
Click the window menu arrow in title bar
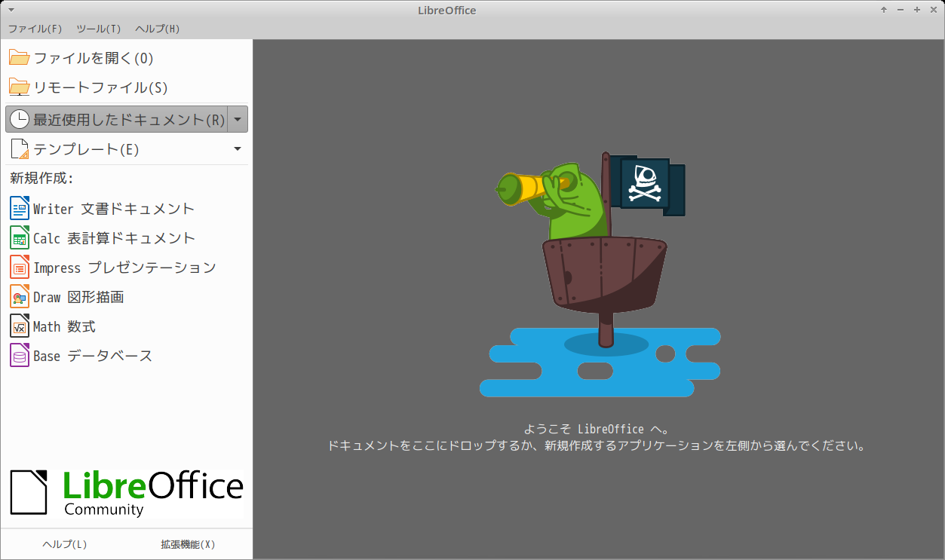click(x=11, y=10)
